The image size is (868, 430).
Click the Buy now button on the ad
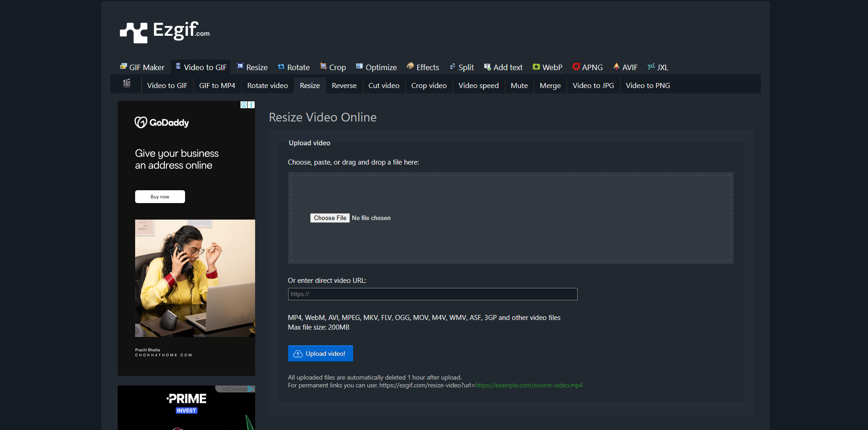click(159, 196)
